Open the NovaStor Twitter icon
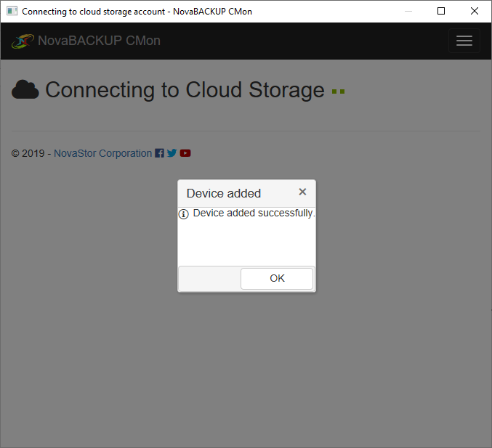This screenshot has width=492, height=448. coord(172,153)
